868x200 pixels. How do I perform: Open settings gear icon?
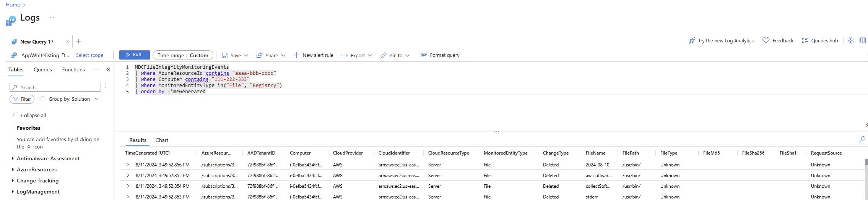(x=850, y=40)
